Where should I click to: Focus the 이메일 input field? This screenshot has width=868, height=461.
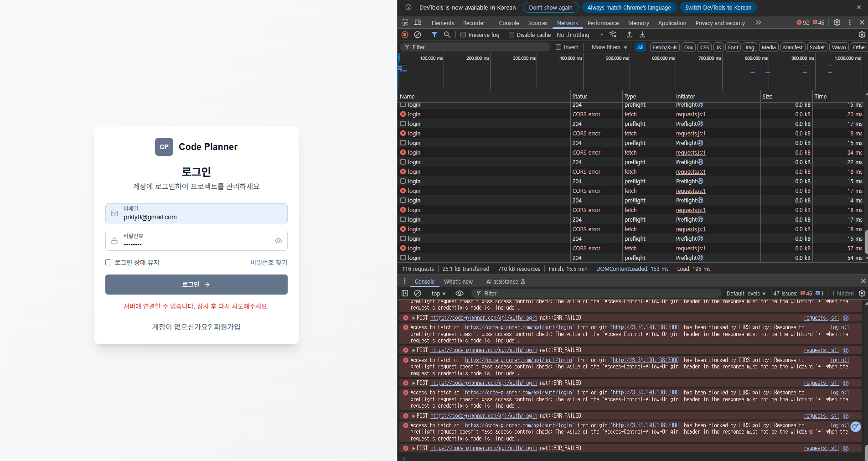196,213
